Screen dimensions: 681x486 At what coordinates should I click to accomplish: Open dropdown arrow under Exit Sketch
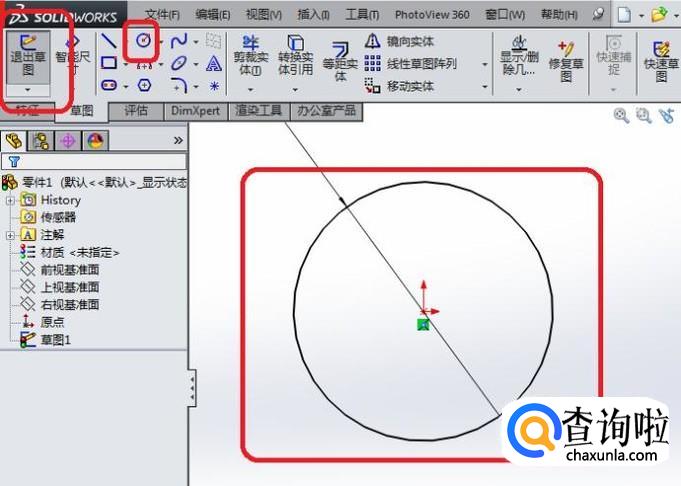point(28,90)
